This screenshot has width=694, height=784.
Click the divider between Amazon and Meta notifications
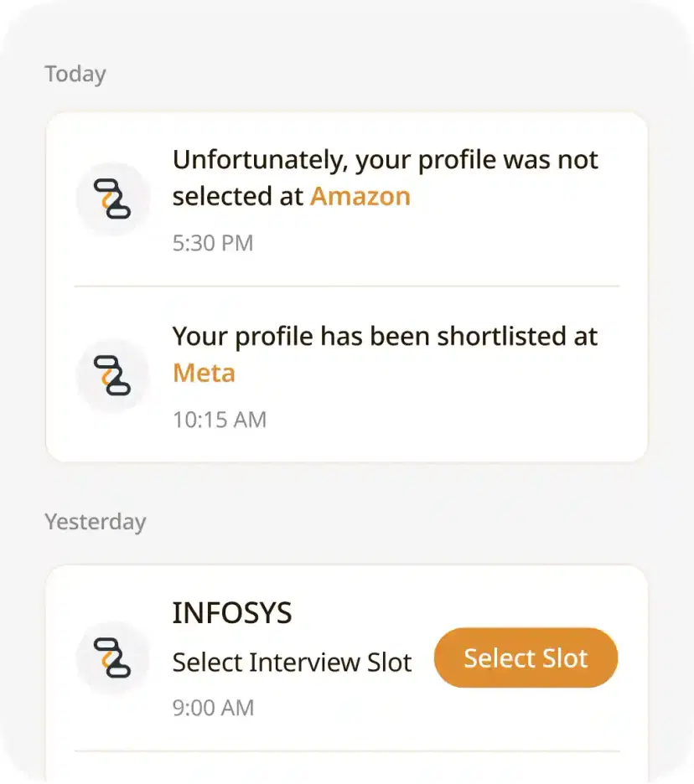point(347,286)
